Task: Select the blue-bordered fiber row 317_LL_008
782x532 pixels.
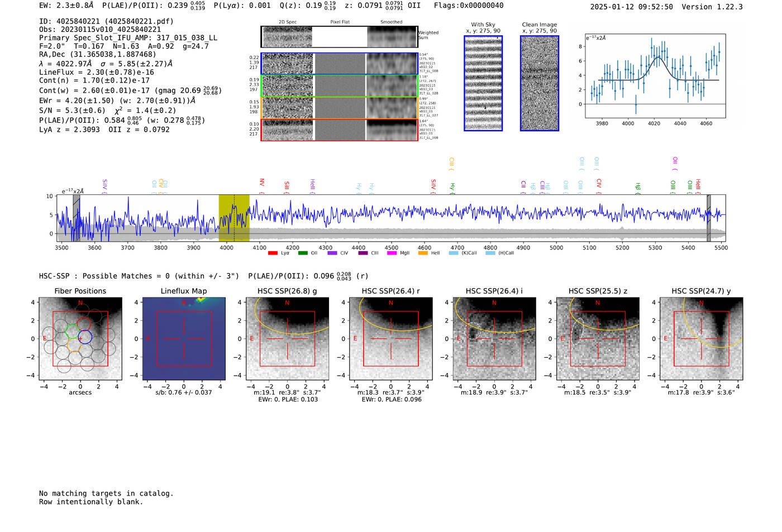Action: click(340, 64)
